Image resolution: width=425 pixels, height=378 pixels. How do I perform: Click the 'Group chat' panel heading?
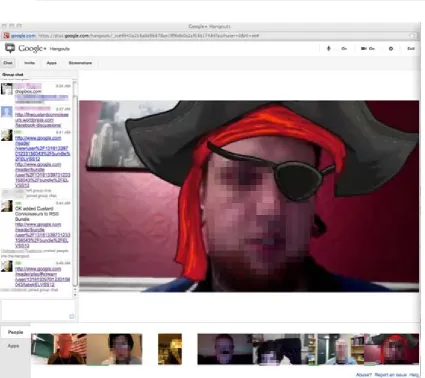13,74
